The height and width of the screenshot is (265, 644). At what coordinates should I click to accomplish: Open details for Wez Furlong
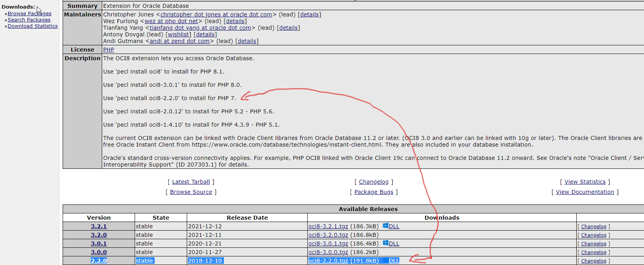pyautogui.click(x=235, y=21)
